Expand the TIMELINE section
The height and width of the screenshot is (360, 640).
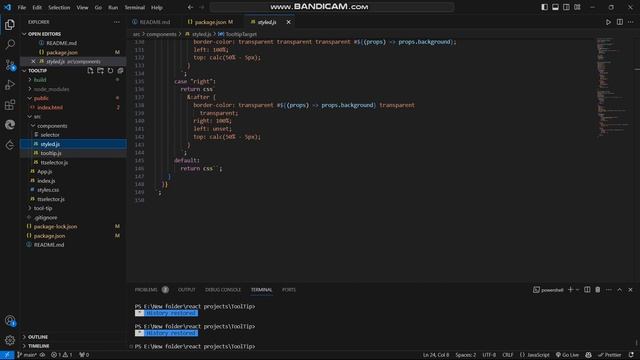coord(24,346)
